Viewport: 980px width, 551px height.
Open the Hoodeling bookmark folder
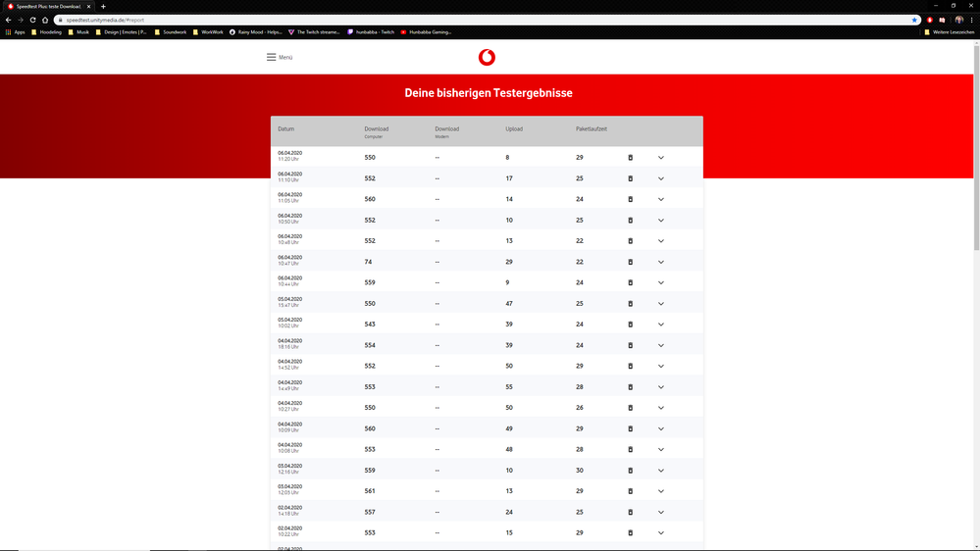click(x=46, y=31)
